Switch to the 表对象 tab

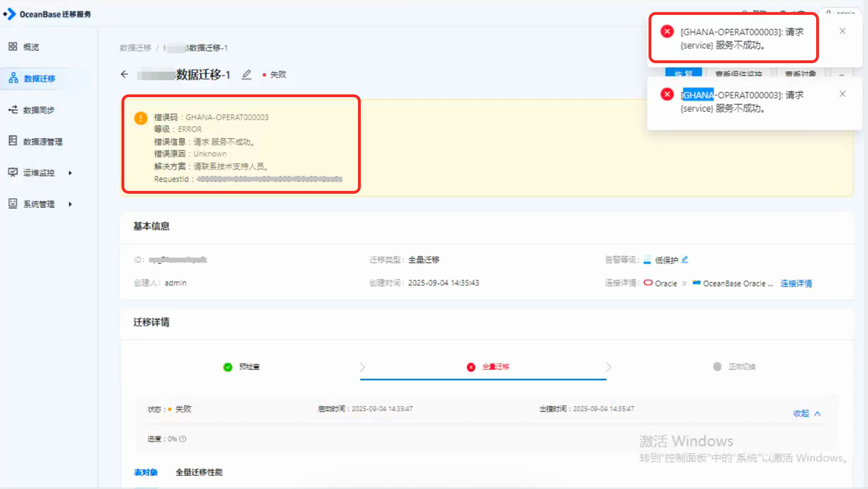click(x=146, y=472)
